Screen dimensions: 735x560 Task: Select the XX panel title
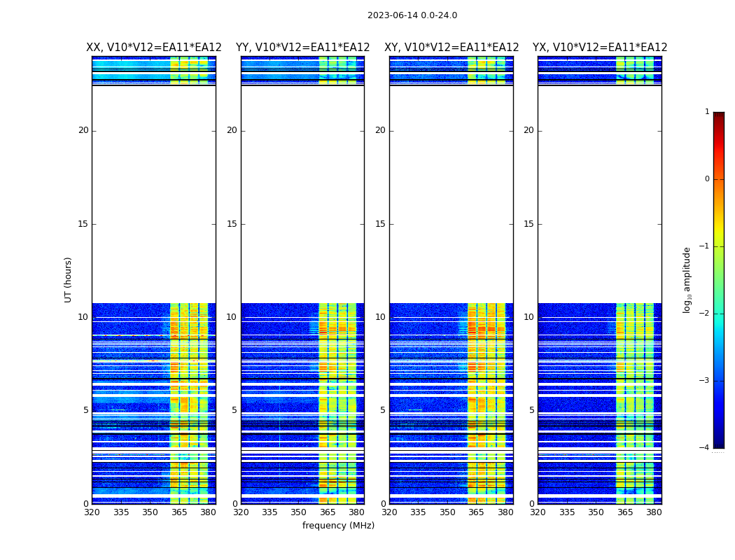(x=153, y=48)
